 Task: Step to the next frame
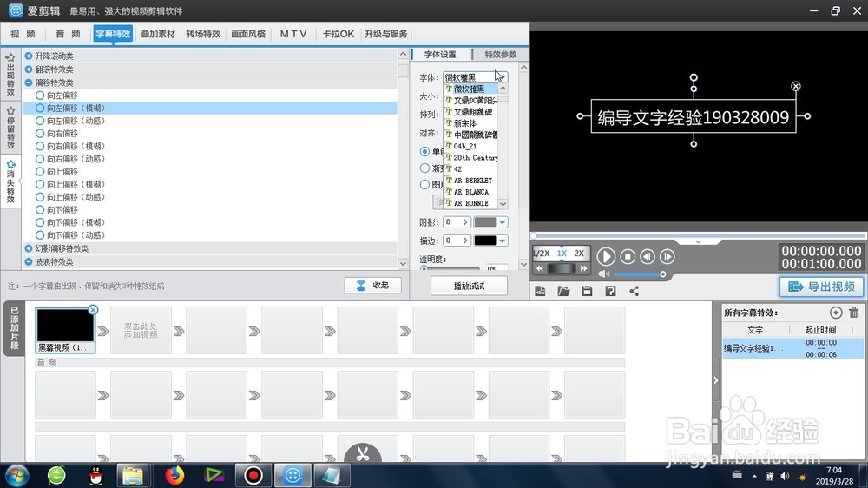click(x=667, y=256)
